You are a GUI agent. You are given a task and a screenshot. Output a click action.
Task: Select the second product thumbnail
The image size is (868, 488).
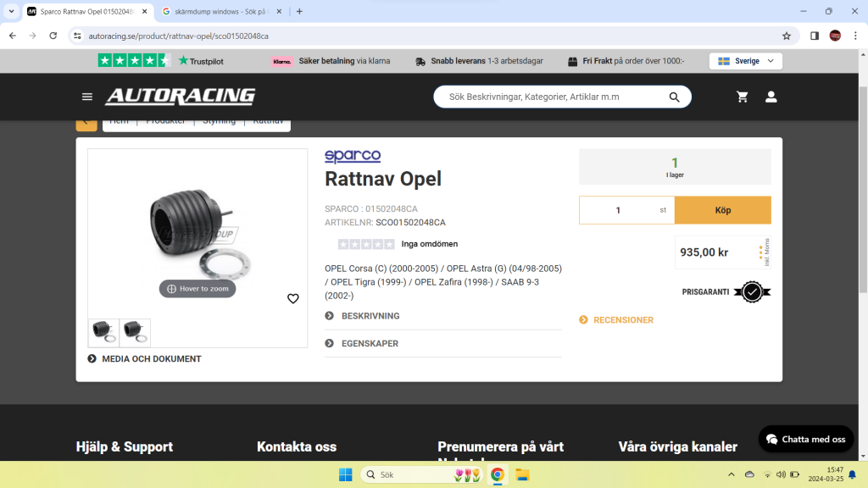click(135, 332)
